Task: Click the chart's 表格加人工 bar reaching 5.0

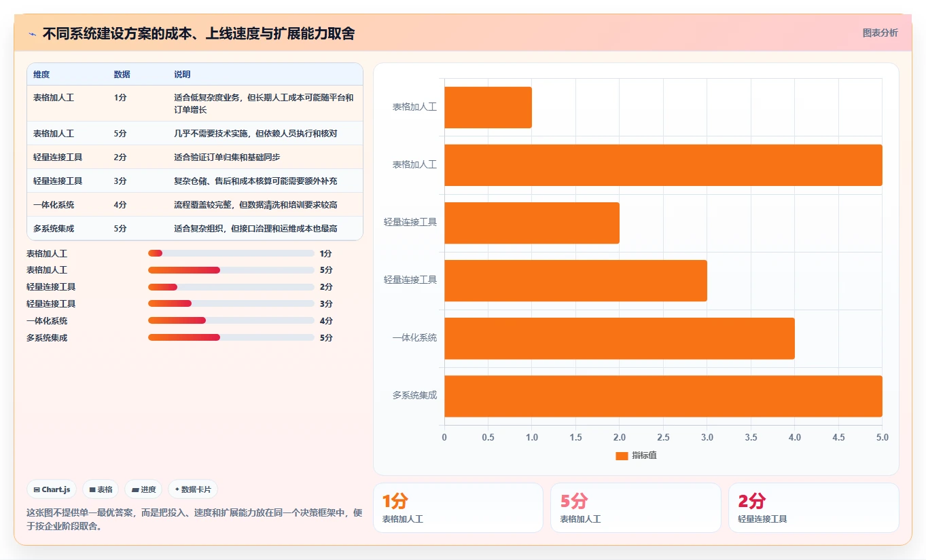Action: coord(663,165)
